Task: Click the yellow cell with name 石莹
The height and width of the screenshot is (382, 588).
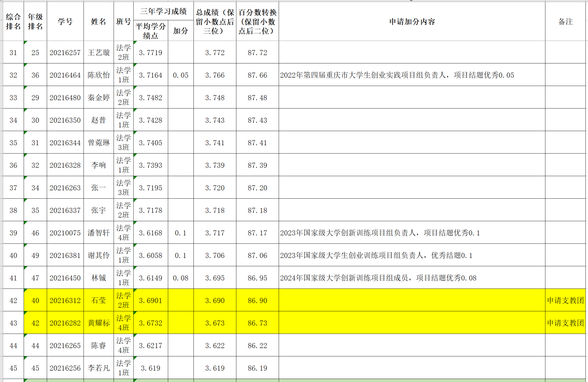Action: (x=98, y=300)
